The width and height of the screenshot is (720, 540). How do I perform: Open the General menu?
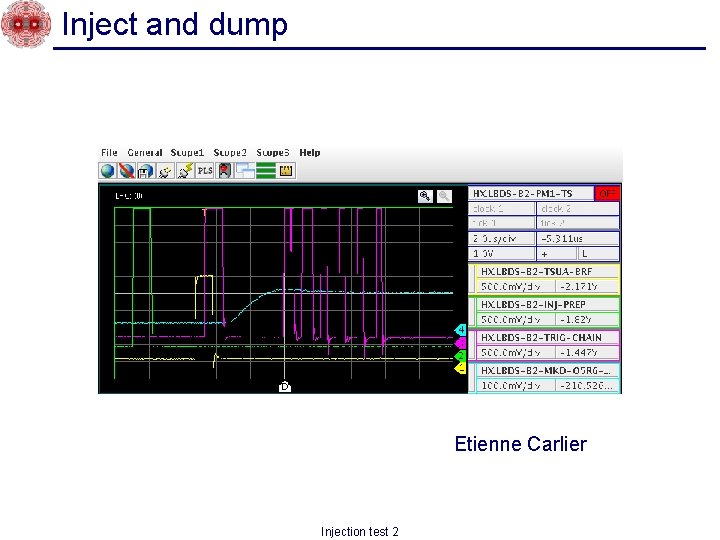[145, 152]
